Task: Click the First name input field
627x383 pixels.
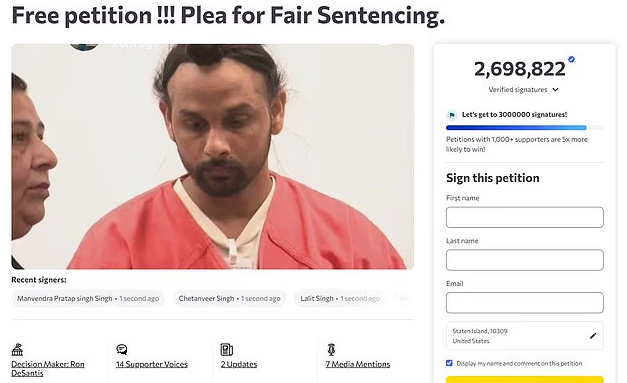Action: pos(525,217)
